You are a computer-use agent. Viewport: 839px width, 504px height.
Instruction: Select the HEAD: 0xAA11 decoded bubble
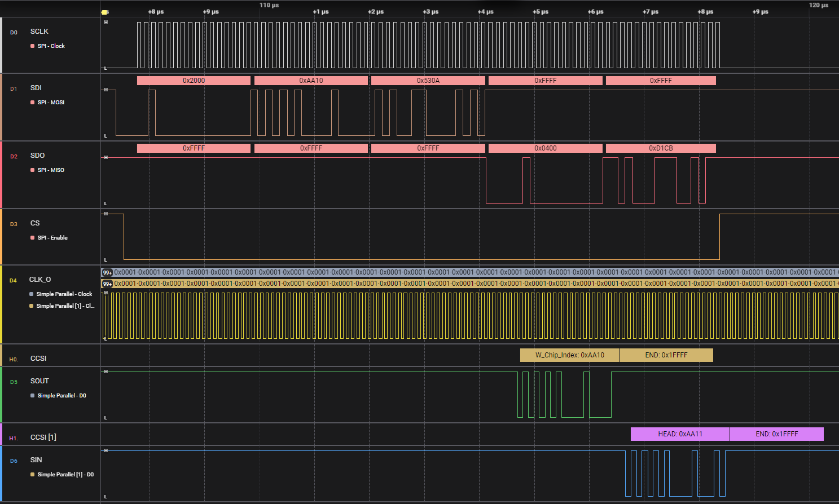click(x=680, y=434)
